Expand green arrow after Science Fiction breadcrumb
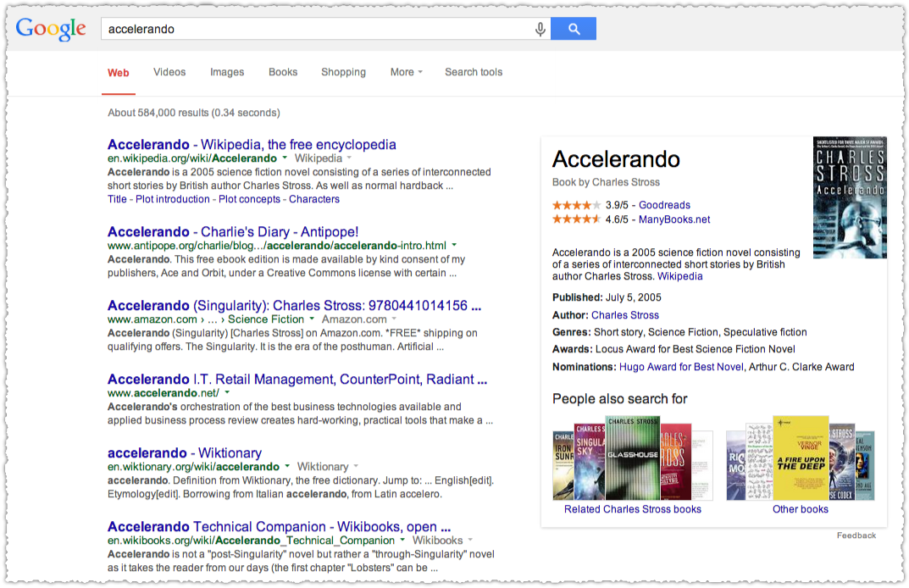The width and height of the screenshot is (909, 588). pyautogui.click(x=312, y=319)
